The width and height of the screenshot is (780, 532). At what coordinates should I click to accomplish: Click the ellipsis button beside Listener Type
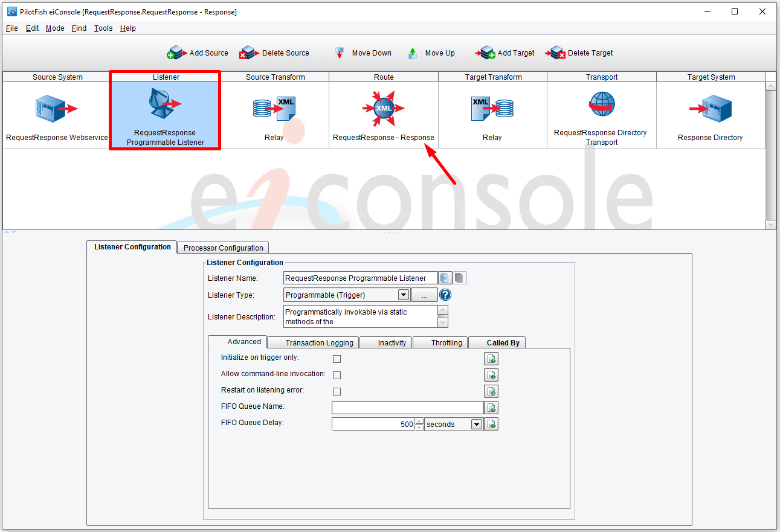point(424,295)
